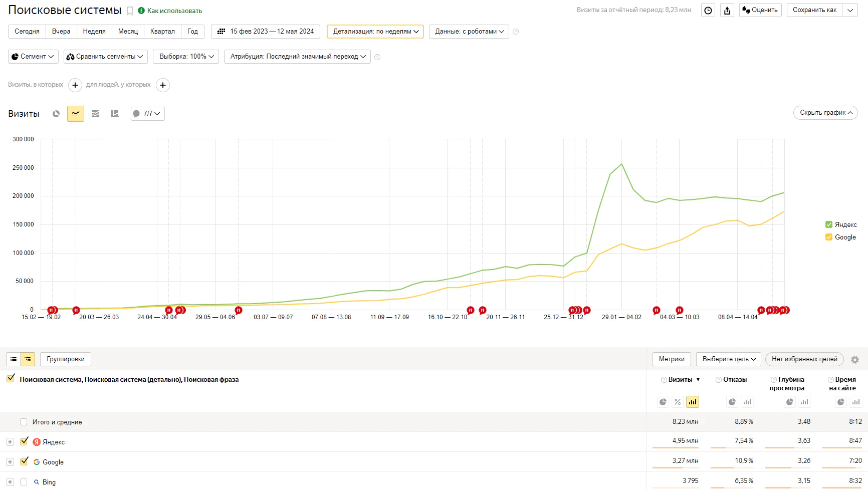868x491 pixels.
Task: Click Нет избранных целей button
Action: (x=804, y=359)
